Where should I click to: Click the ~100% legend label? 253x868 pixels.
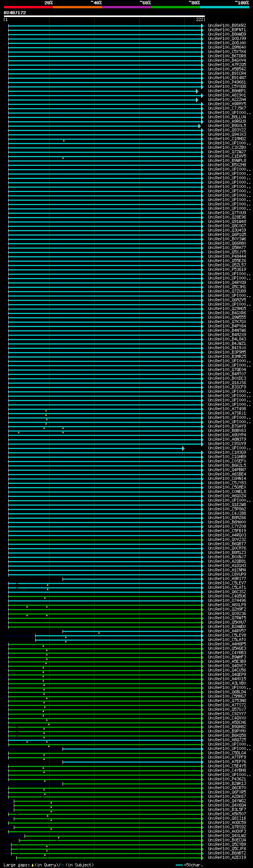pos(242,3)
